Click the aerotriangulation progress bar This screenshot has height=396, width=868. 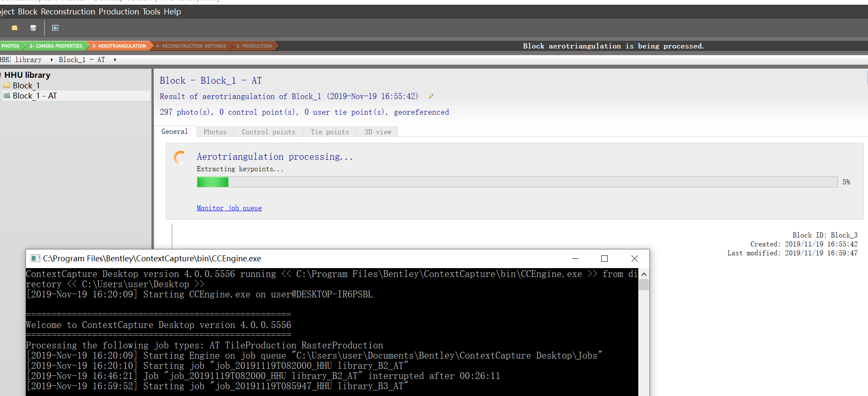click(x=517, y=182)
